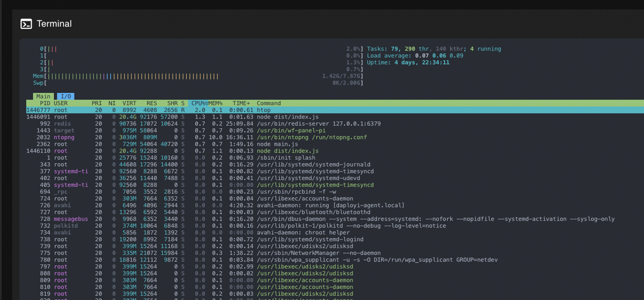Click the Terminal icon in the header
Viewport: 644px width, 300px height.
click(26, 24)
